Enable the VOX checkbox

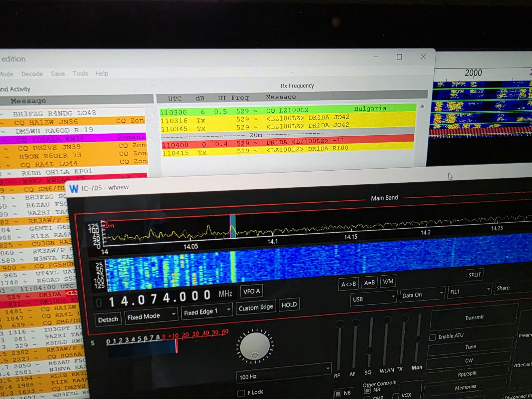point(396,396)
